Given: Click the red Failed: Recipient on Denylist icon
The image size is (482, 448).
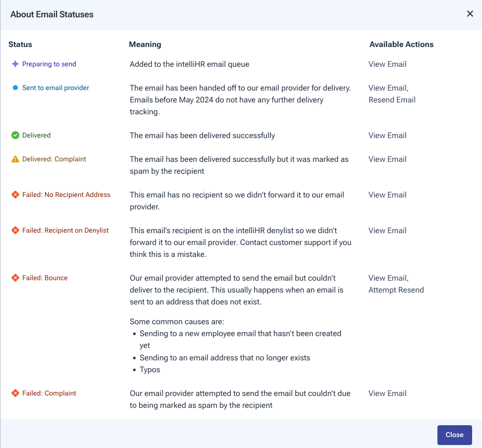Looking at the screenshot, I should (15, 230).
